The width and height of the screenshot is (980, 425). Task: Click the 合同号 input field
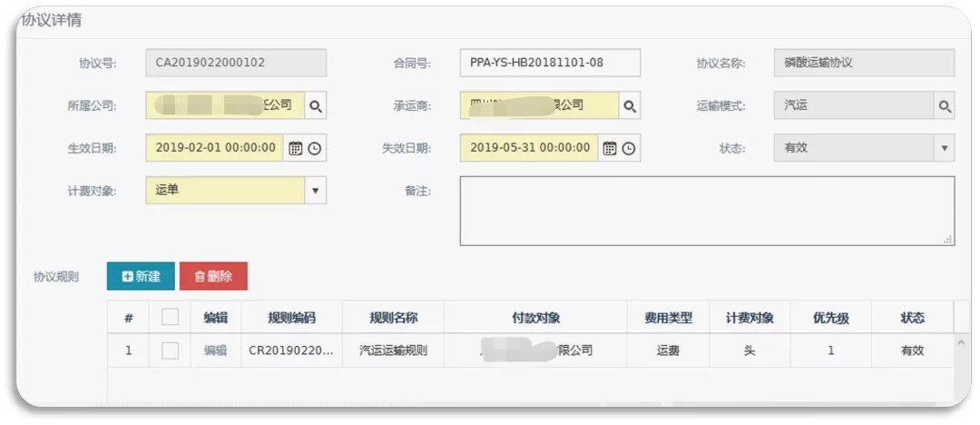pos(549,63)
